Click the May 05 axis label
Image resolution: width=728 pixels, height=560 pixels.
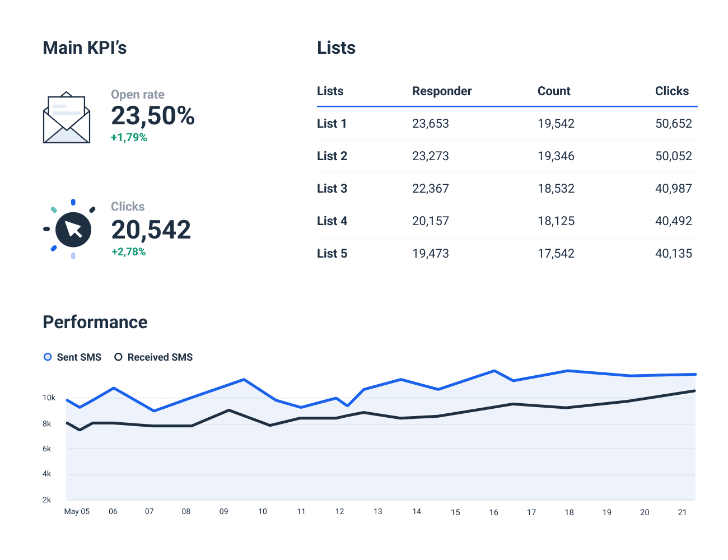click(x=77, y=511)
